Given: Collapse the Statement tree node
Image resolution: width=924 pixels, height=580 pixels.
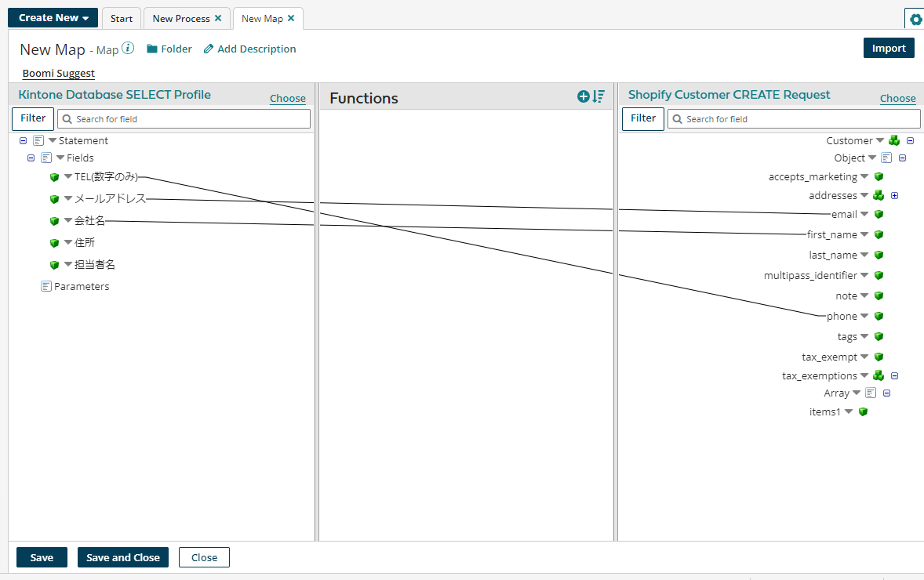Looking at the screenshot, I should [x=23, y=141].
